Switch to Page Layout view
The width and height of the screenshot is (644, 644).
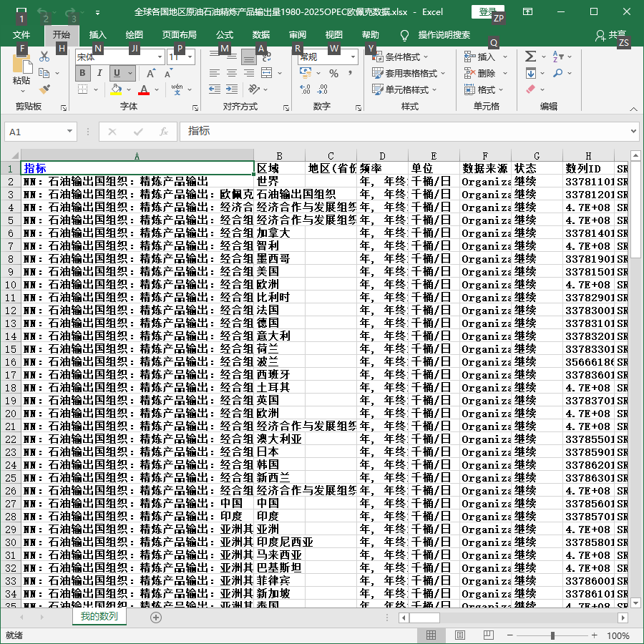coord(460,635)
